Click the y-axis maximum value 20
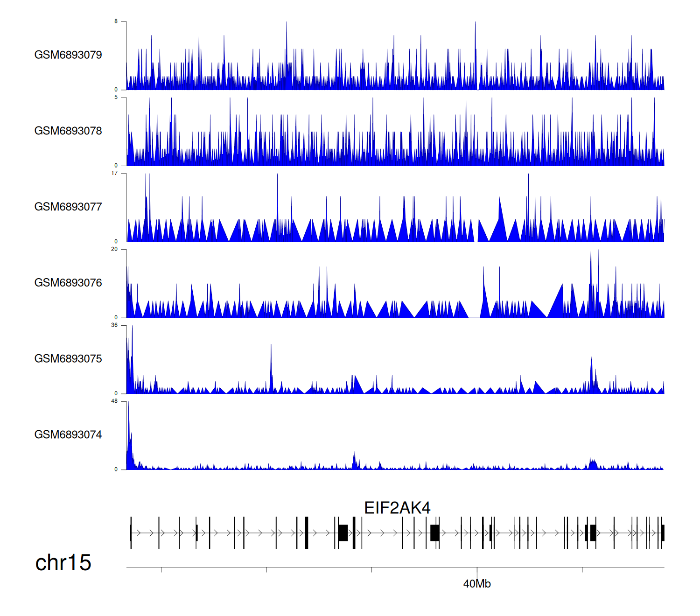The image size is (700, 616). [x=114, y=249]
